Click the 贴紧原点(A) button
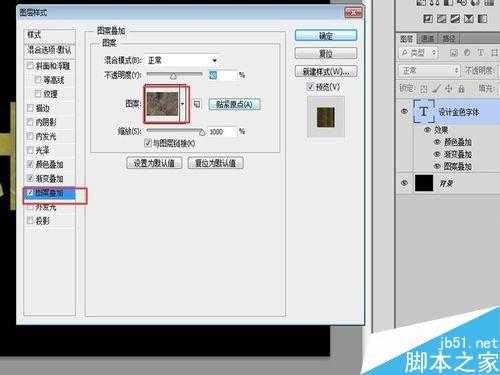 click(234, 104)
